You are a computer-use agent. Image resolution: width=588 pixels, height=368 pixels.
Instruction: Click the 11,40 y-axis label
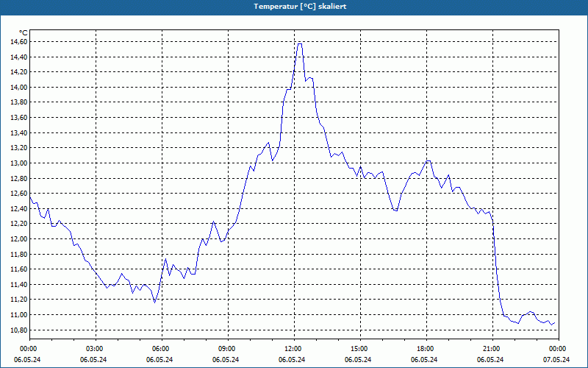click(19, 285)
